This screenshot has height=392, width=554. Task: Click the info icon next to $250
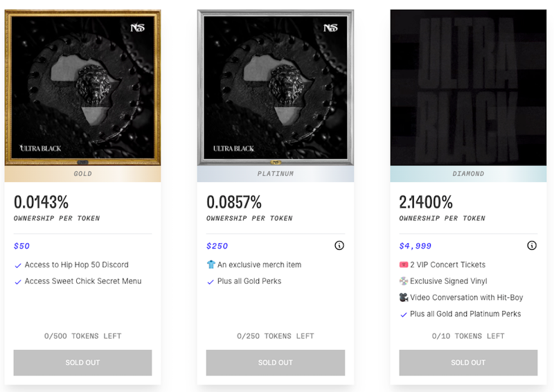pos(339,245)
